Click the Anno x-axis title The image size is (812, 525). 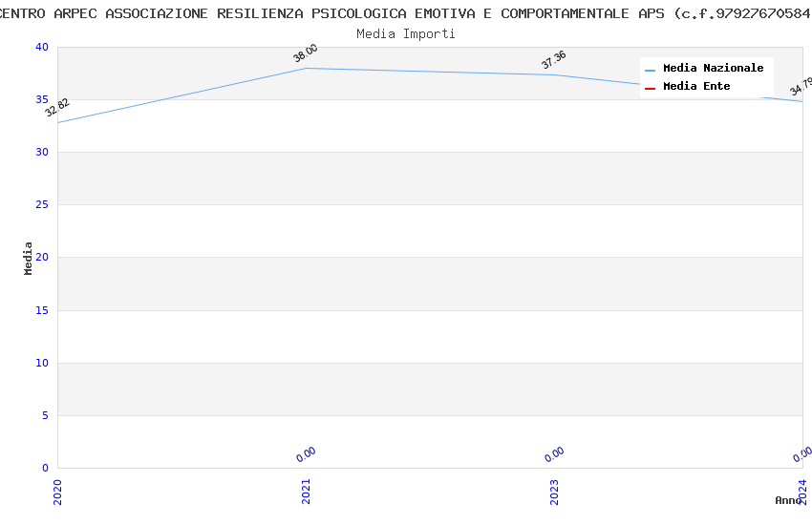(788, 500)
